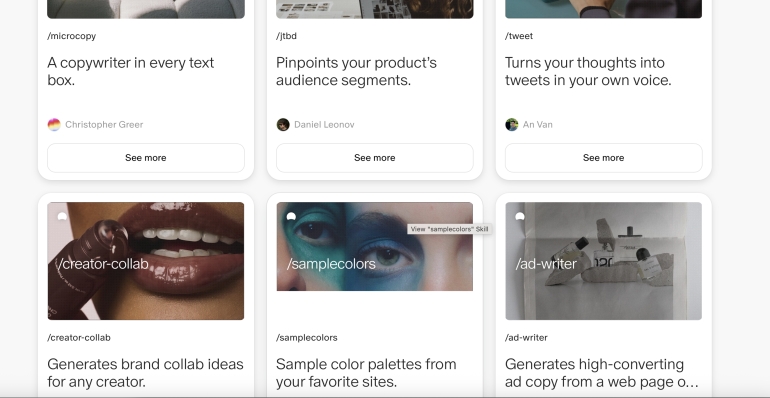Screen dimensions: 770x398
Task: Click the logo badge on creator-collab image
Action: click(x=62, y=217)
